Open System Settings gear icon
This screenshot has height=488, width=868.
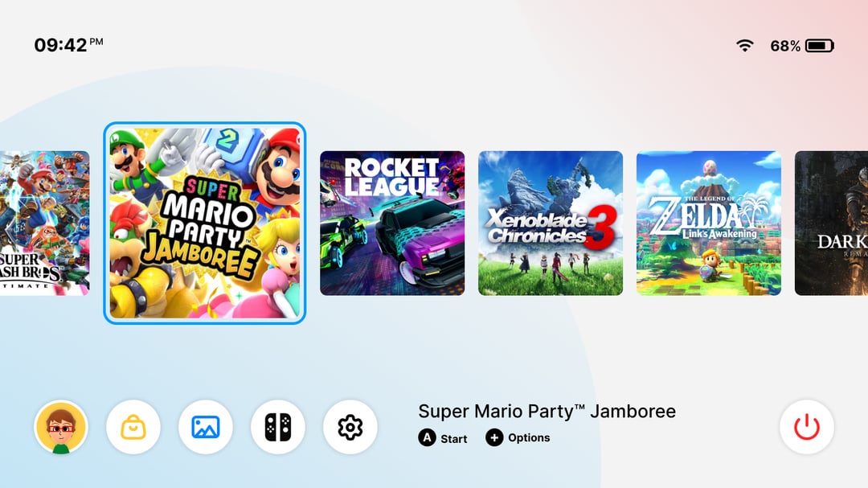(350, 427)
